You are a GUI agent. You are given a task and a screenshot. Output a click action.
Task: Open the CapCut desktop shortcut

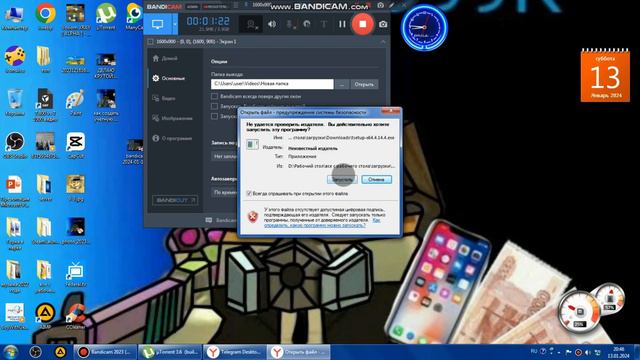(x=76, y=145)
